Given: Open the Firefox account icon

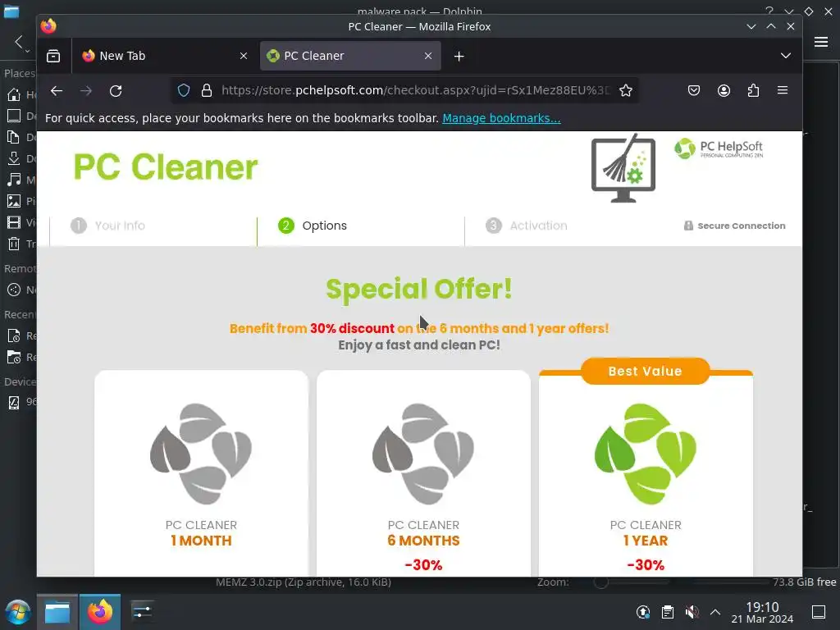Looking at the screenshot, I should (724, 90).
